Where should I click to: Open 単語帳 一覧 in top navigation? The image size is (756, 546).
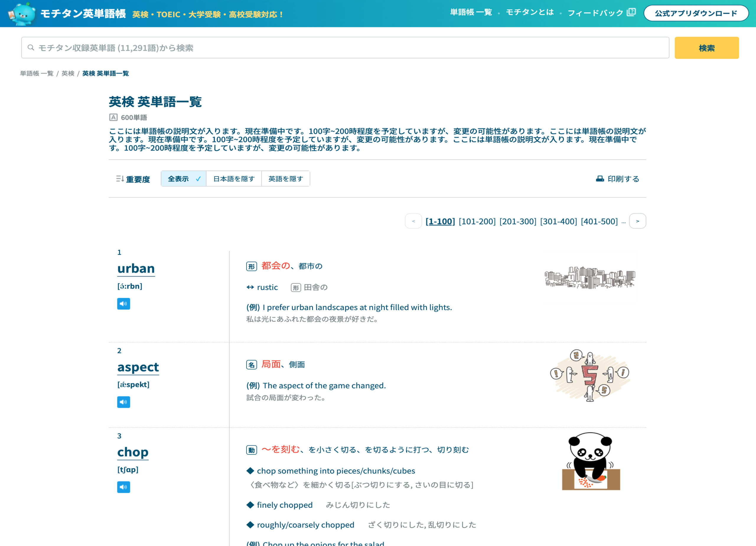pos(471,12)
